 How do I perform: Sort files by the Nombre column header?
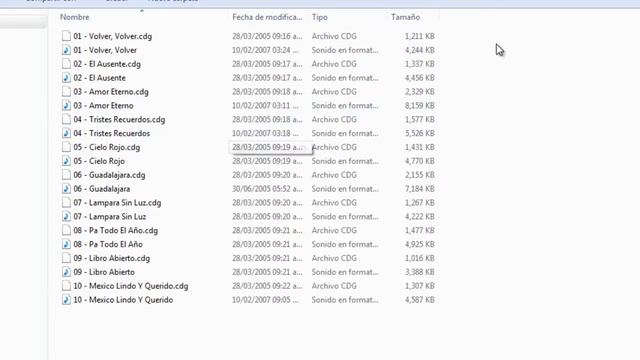(75, 17)
